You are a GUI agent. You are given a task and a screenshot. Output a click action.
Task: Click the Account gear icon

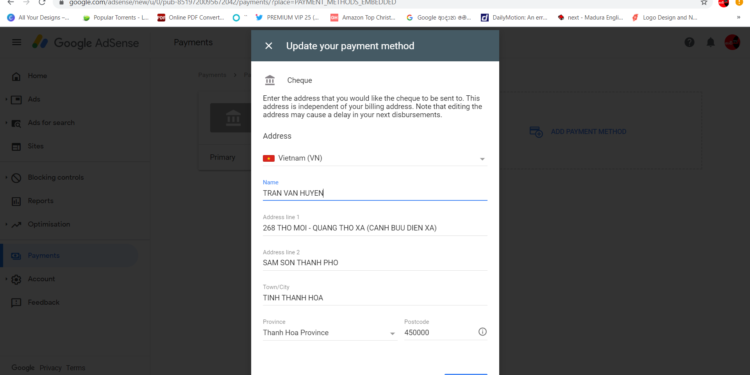16,279
